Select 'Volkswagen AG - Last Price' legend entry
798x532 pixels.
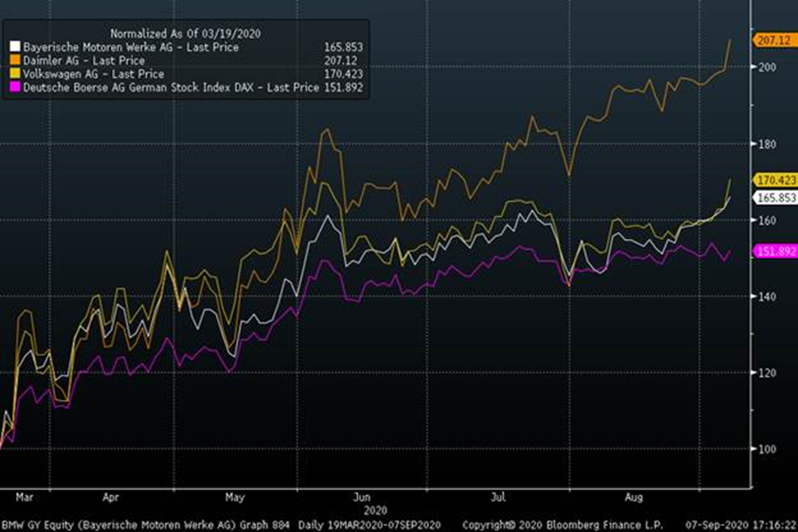click(x=94, y=73)
